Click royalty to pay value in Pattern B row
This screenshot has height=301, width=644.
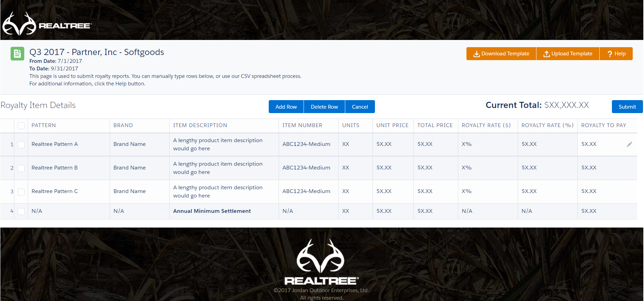(589, 168)
